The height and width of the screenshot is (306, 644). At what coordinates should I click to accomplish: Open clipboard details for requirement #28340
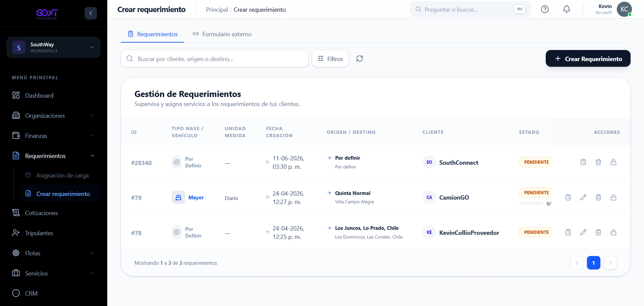click(583, 162)
